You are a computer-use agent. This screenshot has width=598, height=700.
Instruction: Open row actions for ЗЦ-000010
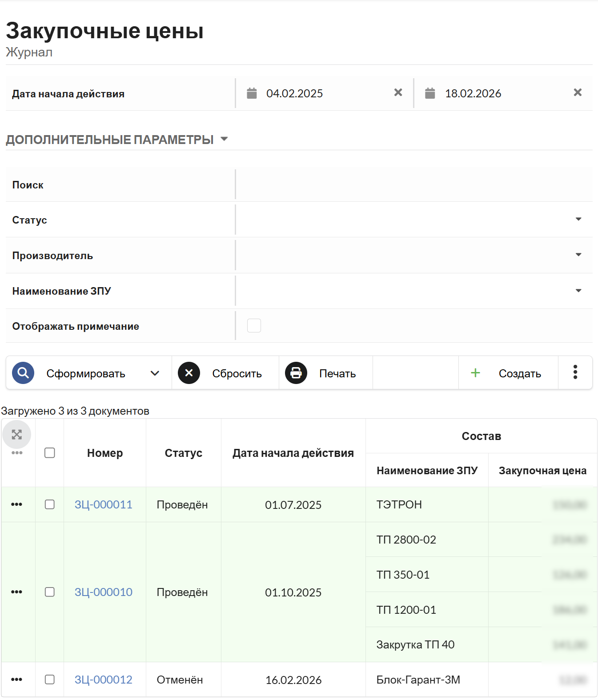[17, 592]
